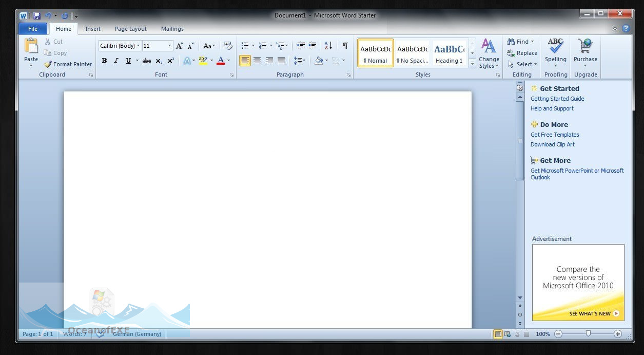Viewport: 644px width, 355px height.
Task: Toggle italic formatting
Action: tap(116, 61)
